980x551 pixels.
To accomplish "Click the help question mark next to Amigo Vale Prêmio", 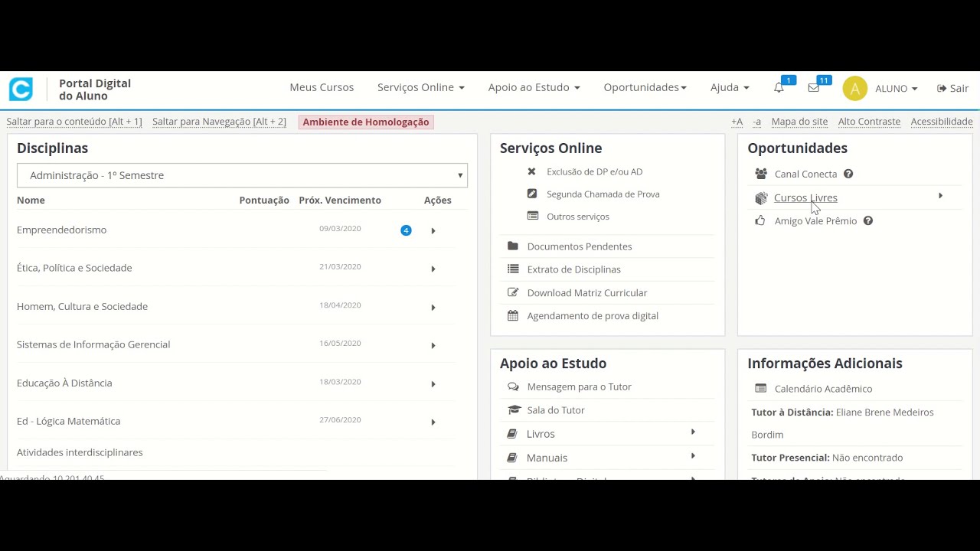I will 868,220.
